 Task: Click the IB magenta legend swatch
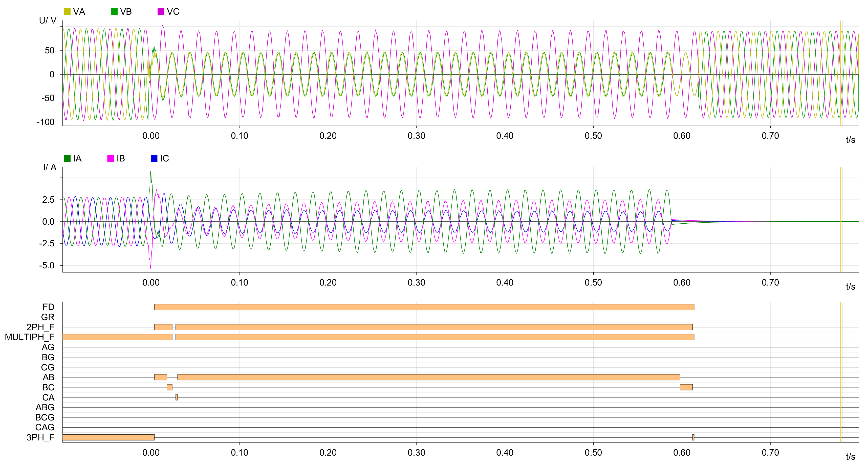point(111,159)
